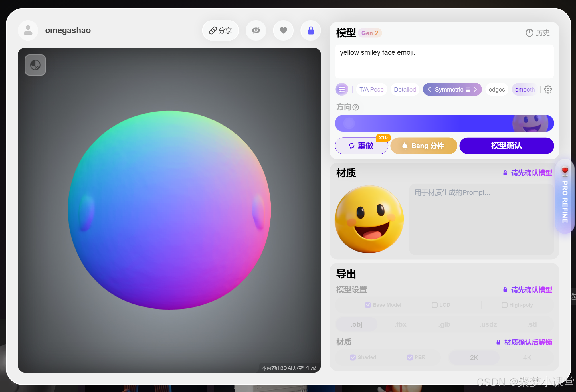Click the user avatar icon

pyautogui.click(x=28, y=30)
